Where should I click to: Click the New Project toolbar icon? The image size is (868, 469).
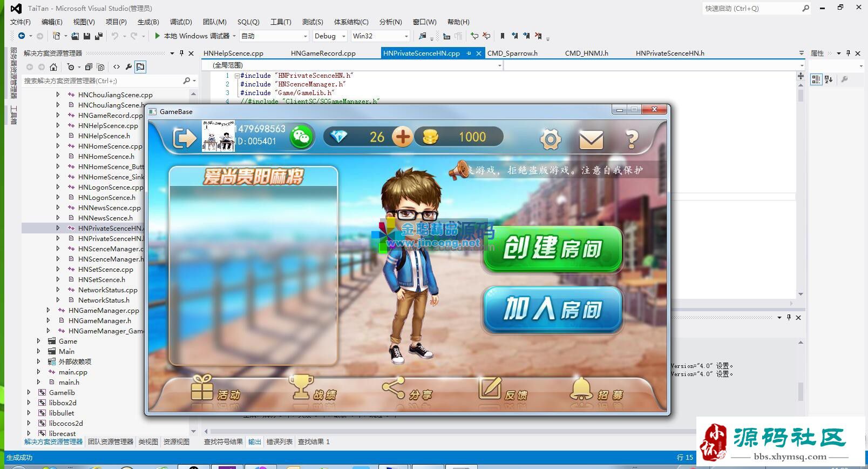(x=57, y=36)
